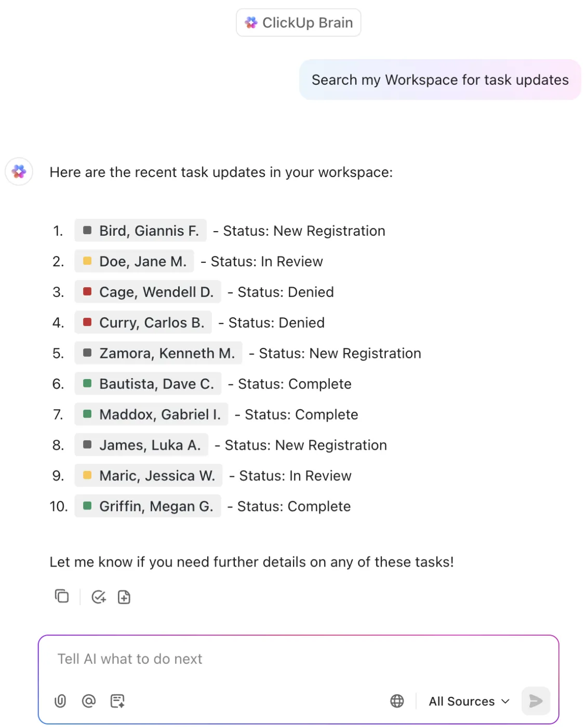Open the Doe, Jane M. task
Image resolution: width=588 pixels, height=727 pixels.
coord(134,261)
